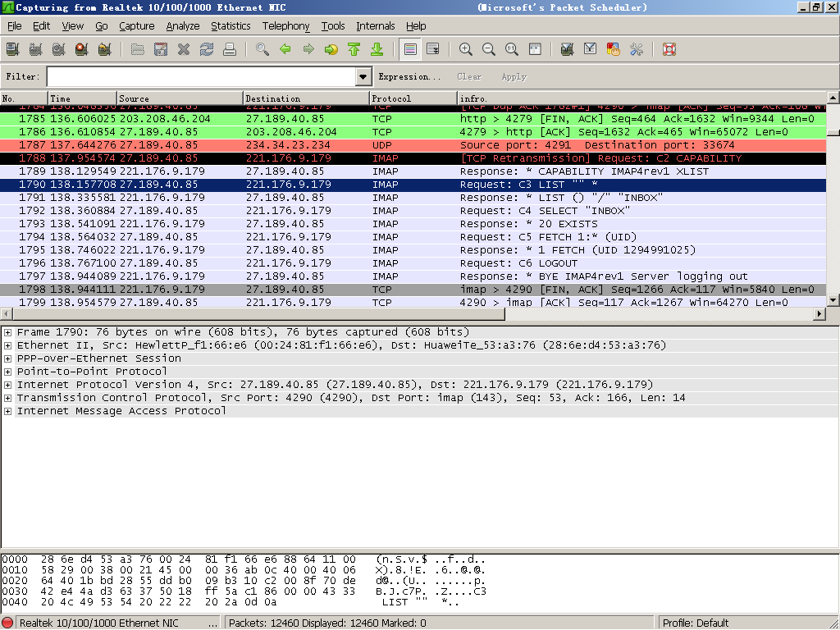The width and height of the screenshot is (840, 630).
Task: Edit display filters toolbar icon
Action: [591, 49]
